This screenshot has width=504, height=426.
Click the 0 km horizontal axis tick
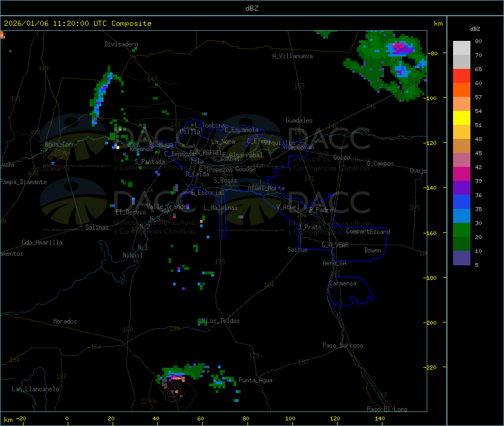[67, 419]
